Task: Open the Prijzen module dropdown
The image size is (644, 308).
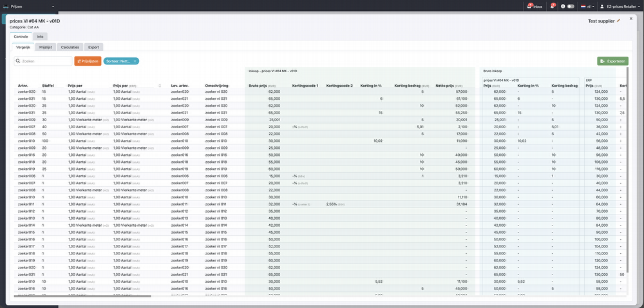Action: tap(53, 6)
